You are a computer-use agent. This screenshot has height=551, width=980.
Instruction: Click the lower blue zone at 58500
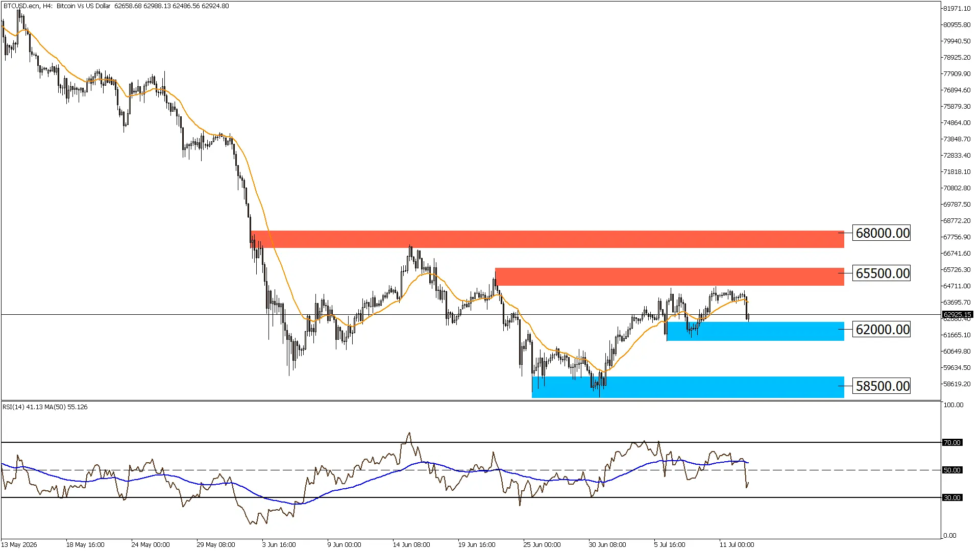(688, 387)
